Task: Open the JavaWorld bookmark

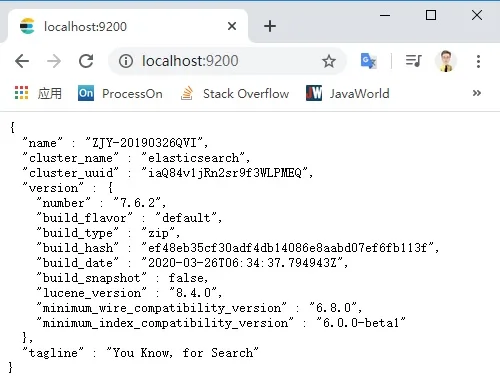Action: (x=348, y=93)
